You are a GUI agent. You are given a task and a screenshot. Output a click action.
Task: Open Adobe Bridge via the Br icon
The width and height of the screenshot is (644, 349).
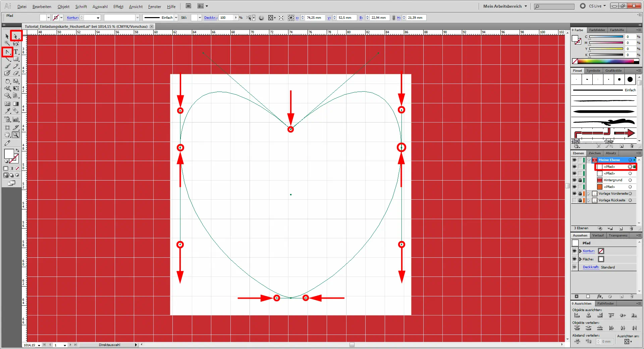(x=188, y=6)
